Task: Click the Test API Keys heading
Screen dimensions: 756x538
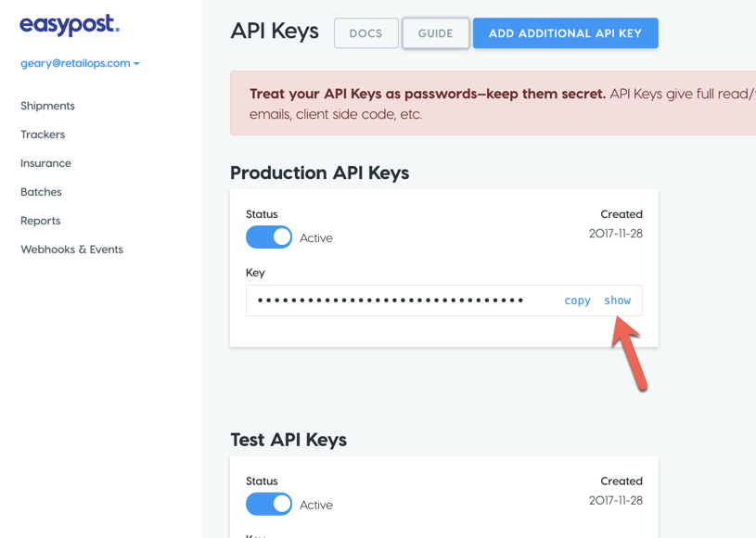Action: pyautogui.click(x=288, y=440)
